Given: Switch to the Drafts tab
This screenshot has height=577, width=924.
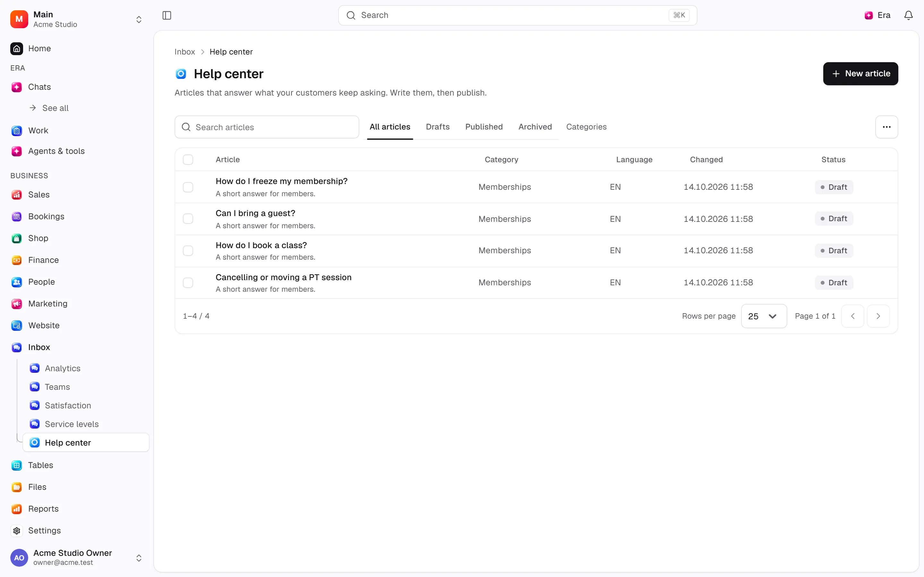Looking at the screenshot, I should click(x=438, y=127).
